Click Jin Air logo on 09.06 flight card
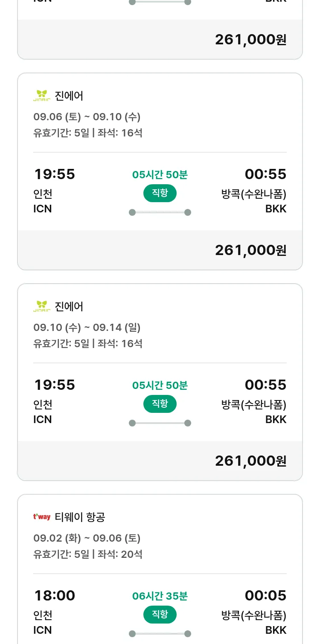320x644 pixels. point(42,96)
